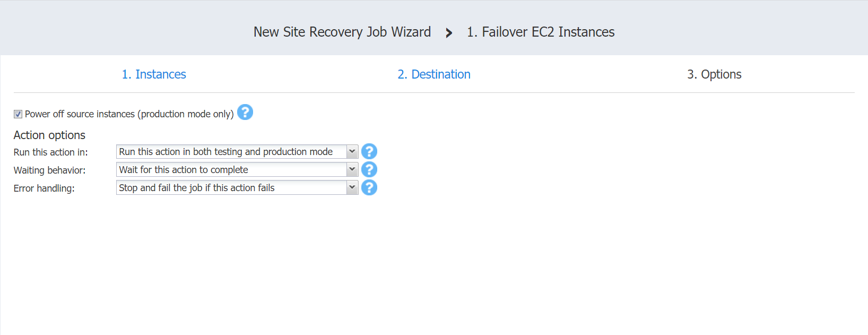Select the 3. Options step tab
The height and width of the screenshot is (335, 868).
[714, 74]
